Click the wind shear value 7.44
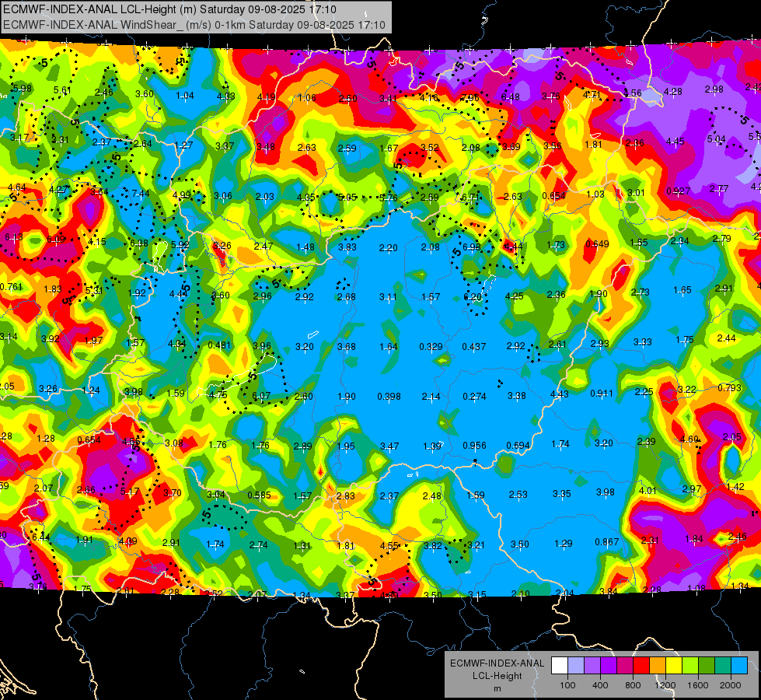Viewport: 761px width, 700px height. pyautogui.click(x=140, y=194)
